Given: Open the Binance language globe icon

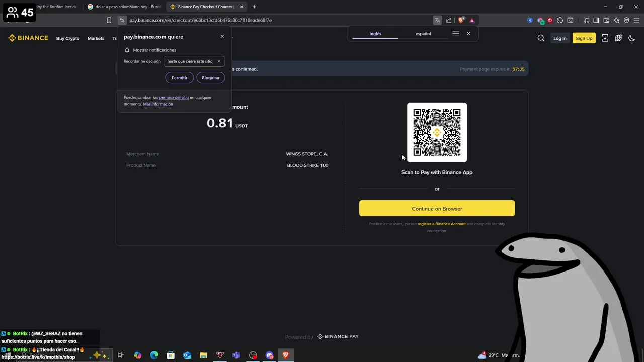Looking at the screenshot, I should [x=618, y=38].
